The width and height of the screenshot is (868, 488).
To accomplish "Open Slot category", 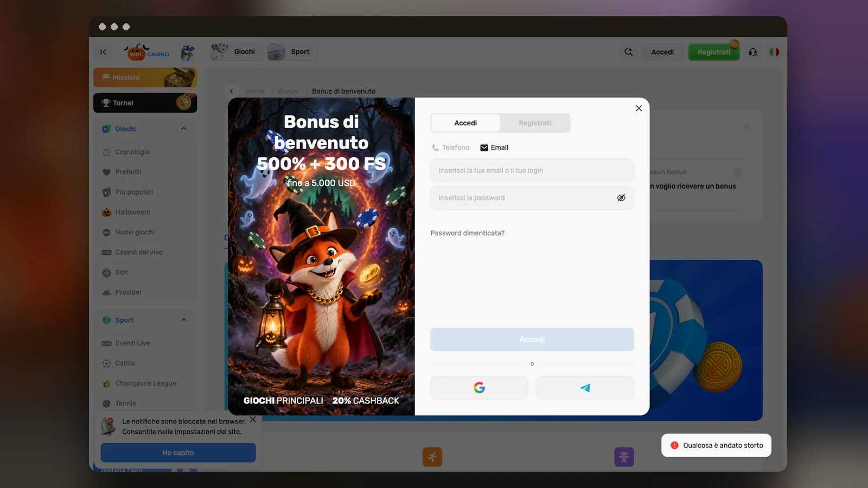I will 122,272.
